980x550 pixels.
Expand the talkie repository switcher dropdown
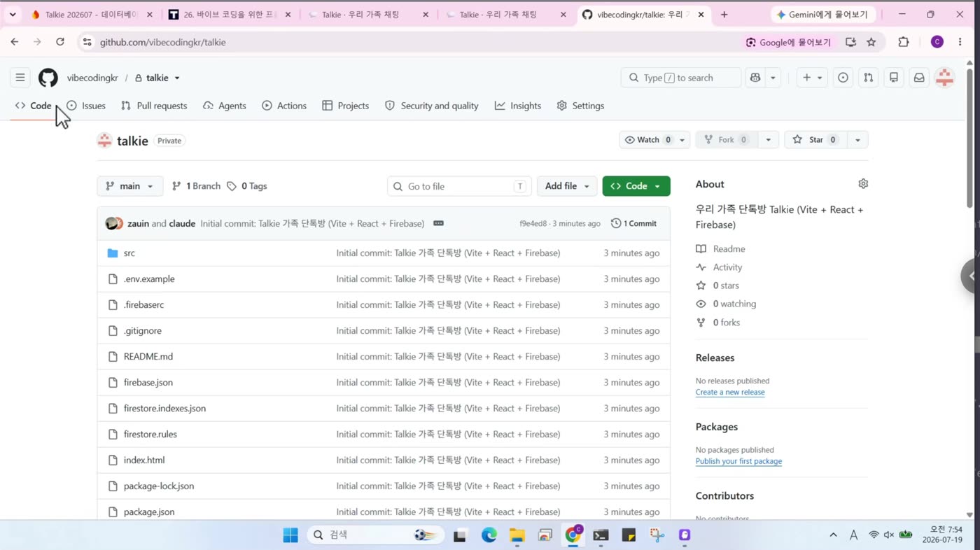(x=177, y=78)
